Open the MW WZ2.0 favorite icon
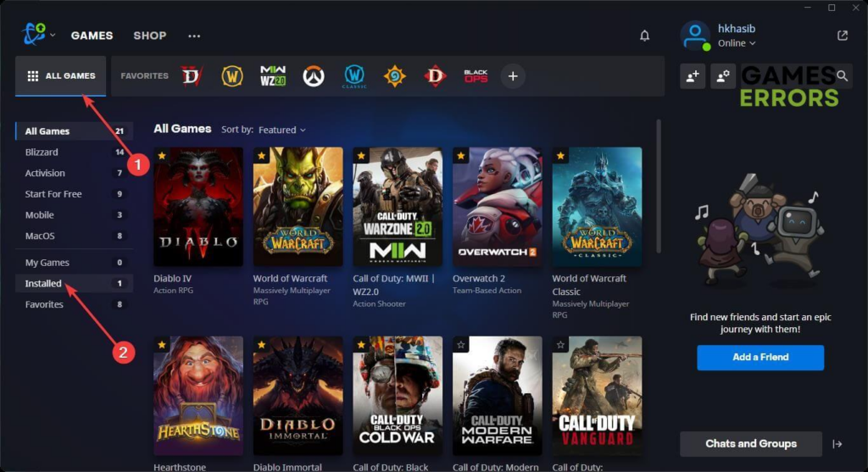The height and width of the screenshot is (472, 868). point(273,75)
